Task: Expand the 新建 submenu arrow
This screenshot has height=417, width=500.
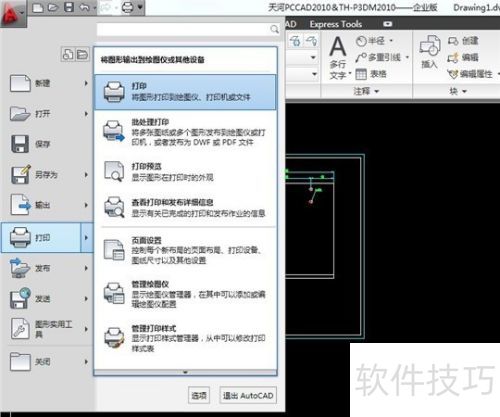Action: point(86,83)
